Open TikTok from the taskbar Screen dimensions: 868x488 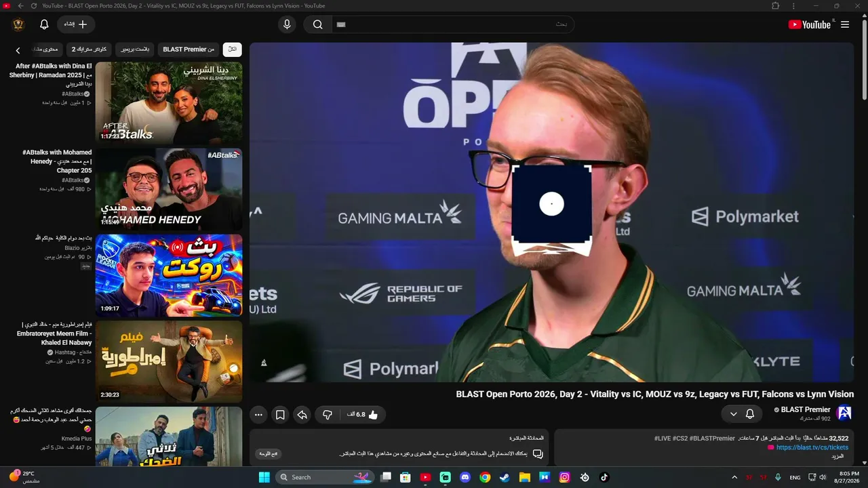tap(604, 477)
